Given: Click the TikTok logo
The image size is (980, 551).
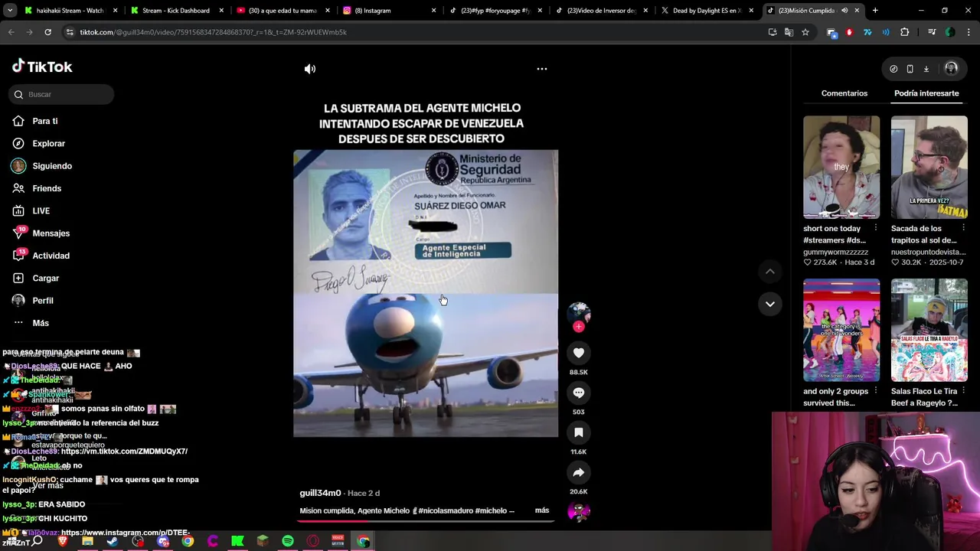Looking at the screenshot, I should click(42, 67).
